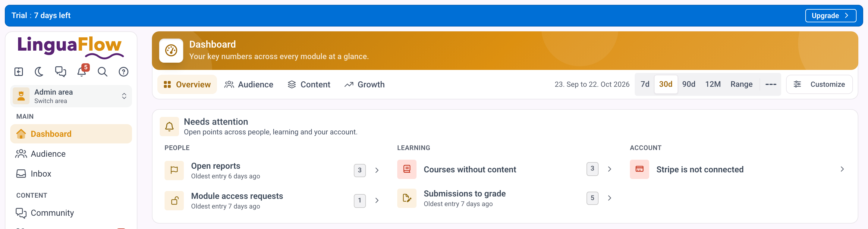Click the Upgrade button
The width and height of the screenshot is (868, 229).
[830, 15]
